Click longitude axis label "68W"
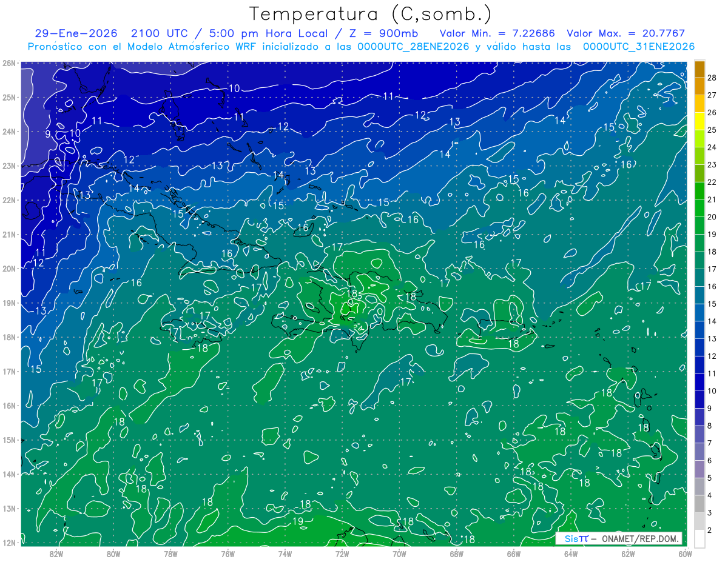 click(457, 554)
